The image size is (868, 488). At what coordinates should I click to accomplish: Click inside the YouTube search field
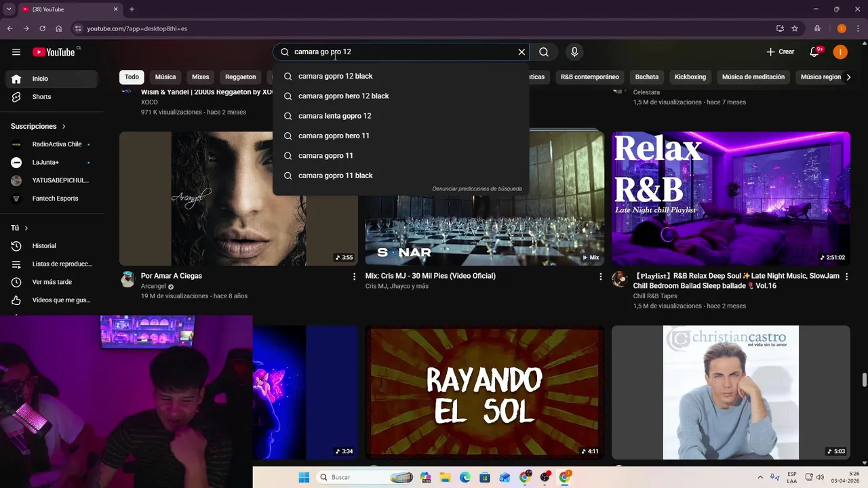click(401, 52)
